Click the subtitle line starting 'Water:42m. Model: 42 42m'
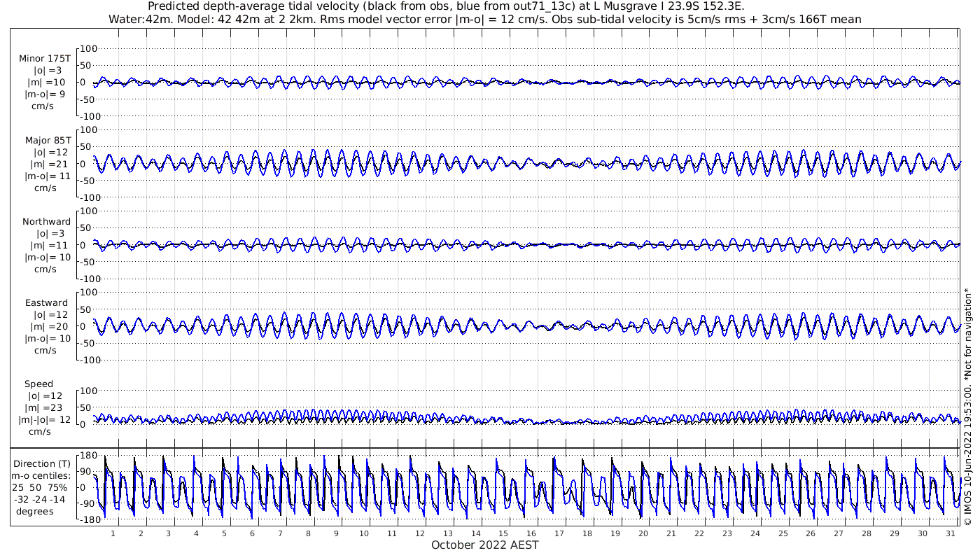980x560 pixels. coord(485,19)
